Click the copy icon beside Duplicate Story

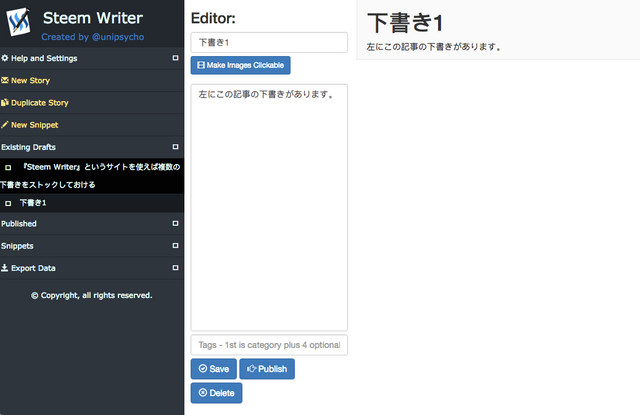[x=5, y=102]
